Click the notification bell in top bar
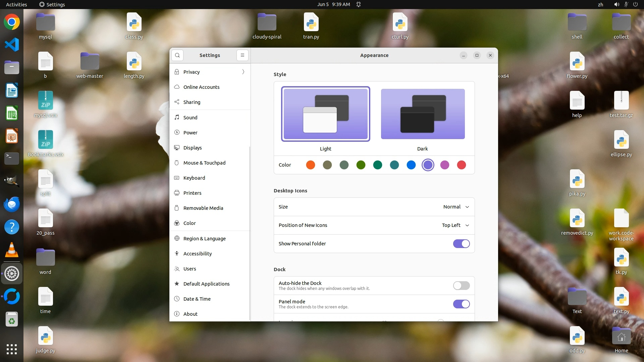The height and width of the screenshot is (362, 644). pos(359,4)
